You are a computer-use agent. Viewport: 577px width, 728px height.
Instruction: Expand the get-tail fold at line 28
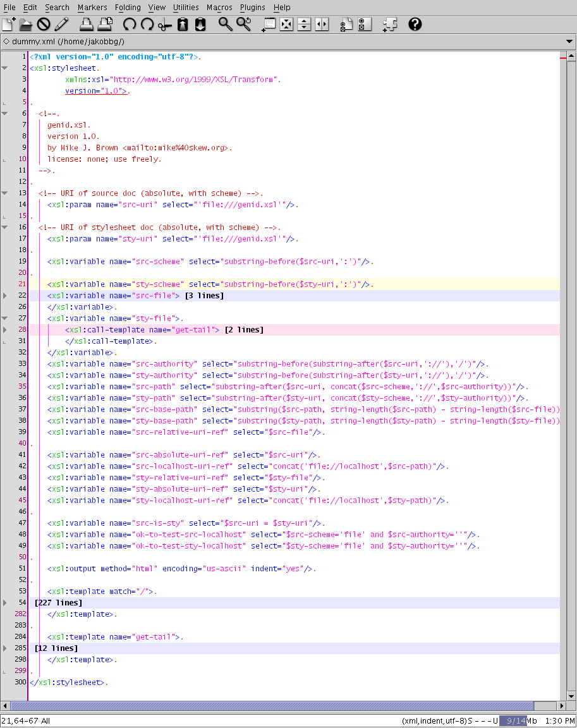click(x=4, y=330)
